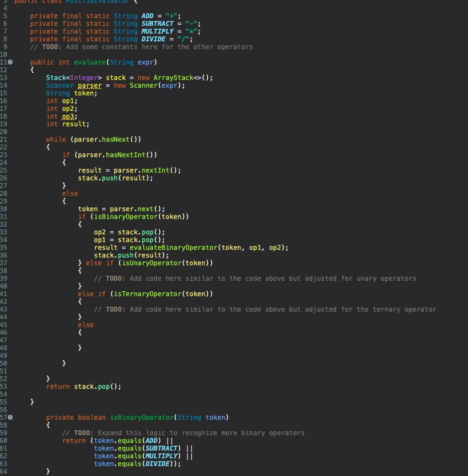The height and width of the screenshot is (476, 468).
Task: Collapse the evaluate method fold marker
Action: 10,62
